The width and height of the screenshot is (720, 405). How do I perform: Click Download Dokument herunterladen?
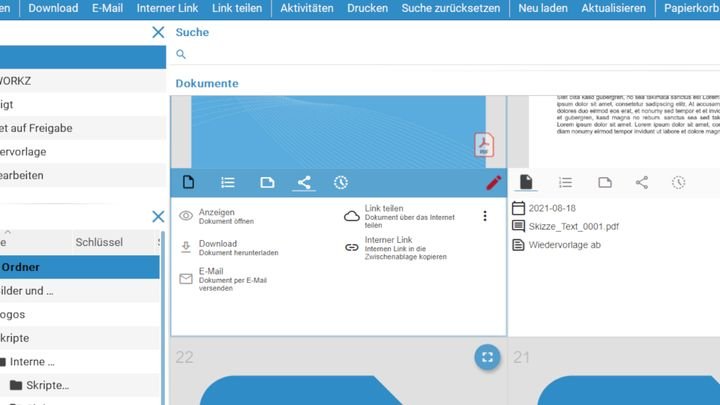click(238, 248)
